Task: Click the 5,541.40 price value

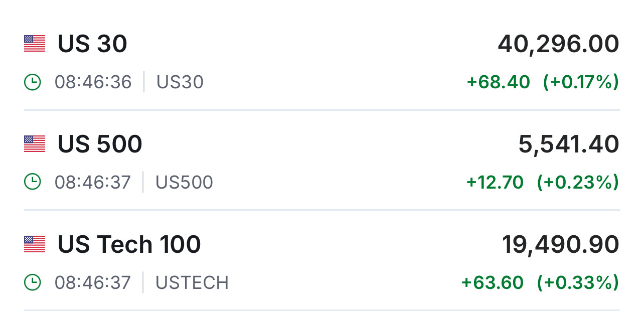Action: (x=569, y=144)
